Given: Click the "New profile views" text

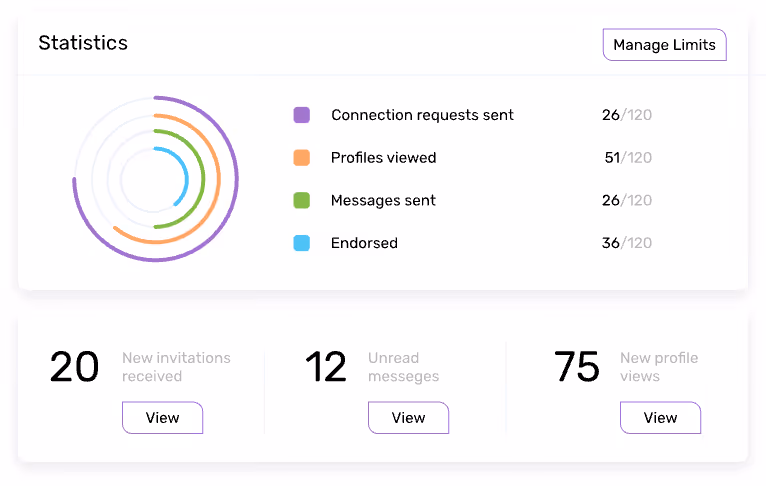Looking at the screenshot, I should (x=659, y=367).
